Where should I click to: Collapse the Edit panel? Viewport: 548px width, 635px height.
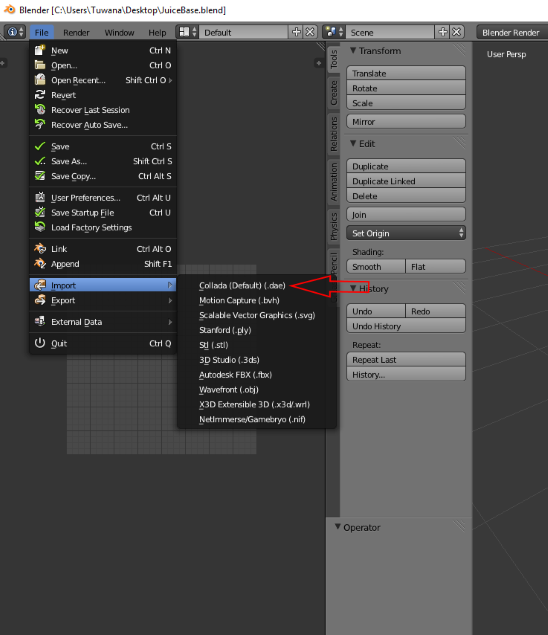[353, 143]
